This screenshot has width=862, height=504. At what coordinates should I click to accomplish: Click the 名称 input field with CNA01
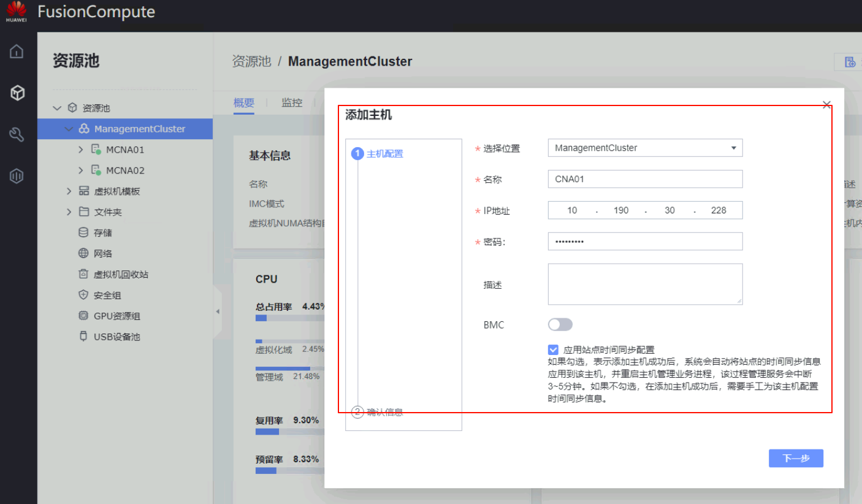pyautogui.click(x=645, y=179)
